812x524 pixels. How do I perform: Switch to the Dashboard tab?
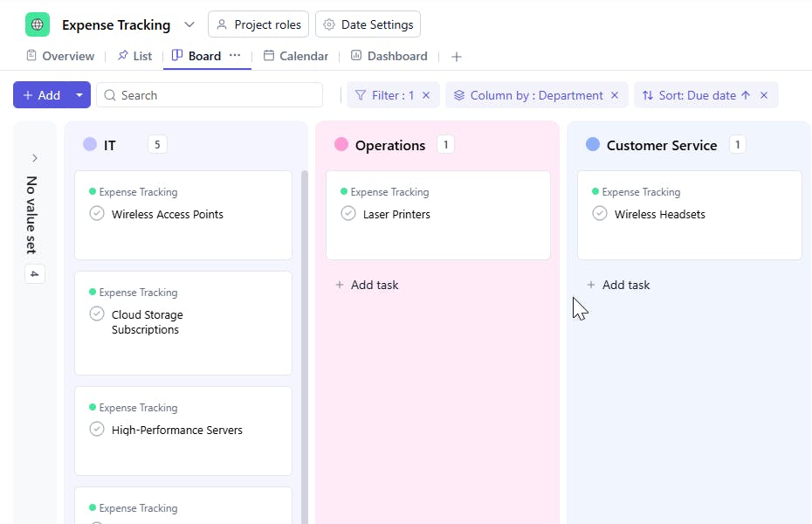pos(389,56)
